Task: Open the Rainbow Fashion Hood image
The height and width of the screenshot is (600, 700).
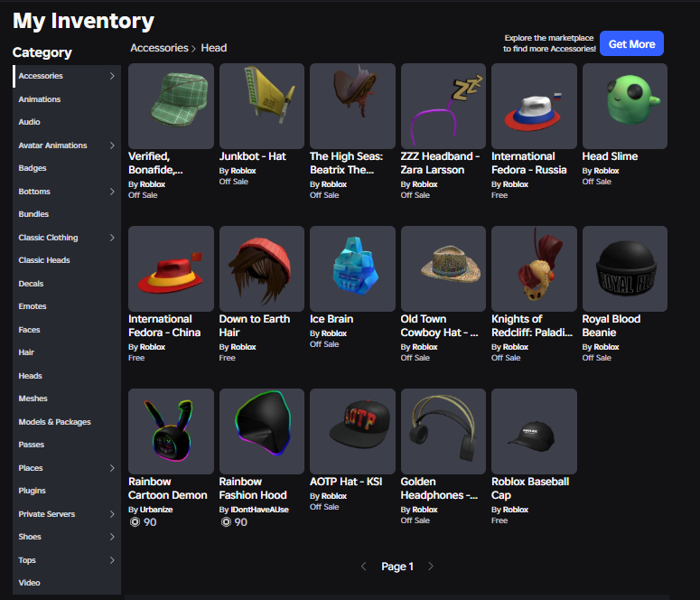Action: click(x=262, y=431)
